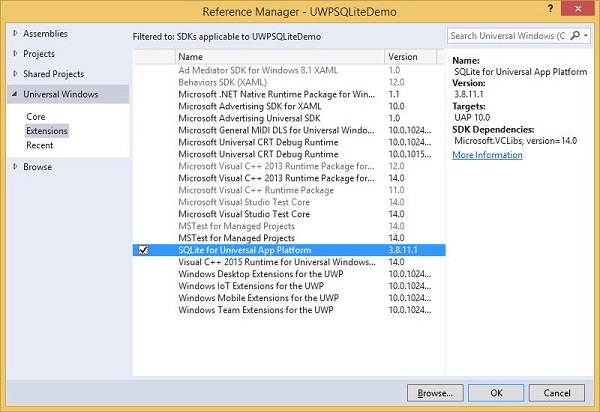
Task: Close the Reference Manager dialog
Action: (577, 8)
